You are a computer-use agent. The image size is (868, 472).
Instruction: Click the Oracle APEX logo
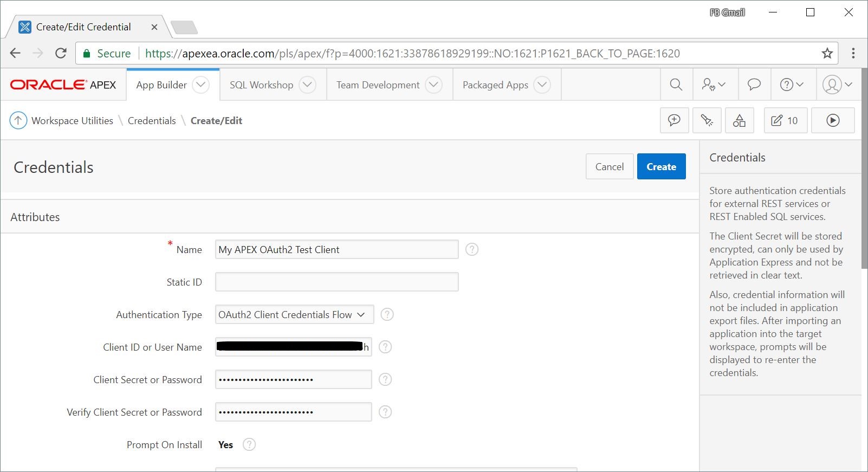(x=63, y=85)
